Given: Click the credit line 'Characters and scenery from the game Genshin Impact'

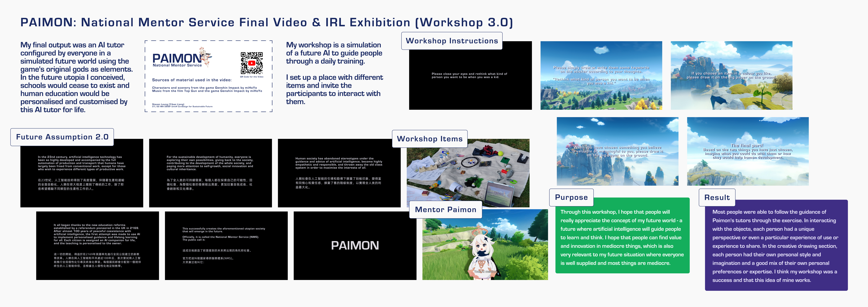Looking at the screenshot, I should tap(205, 88).
